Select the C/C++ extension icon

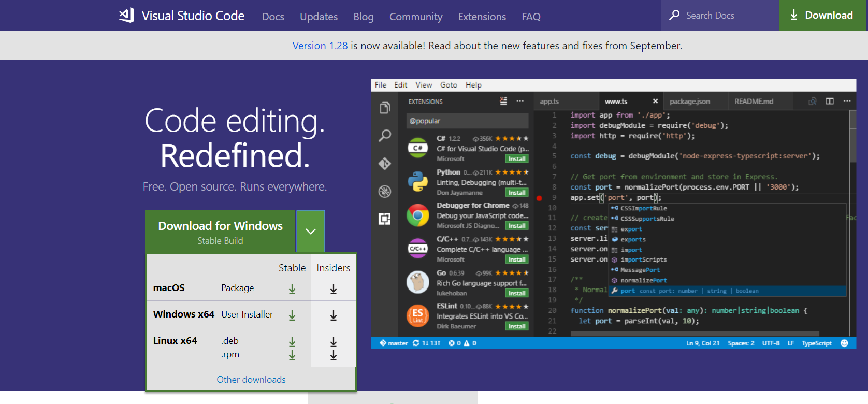point(417,249)
